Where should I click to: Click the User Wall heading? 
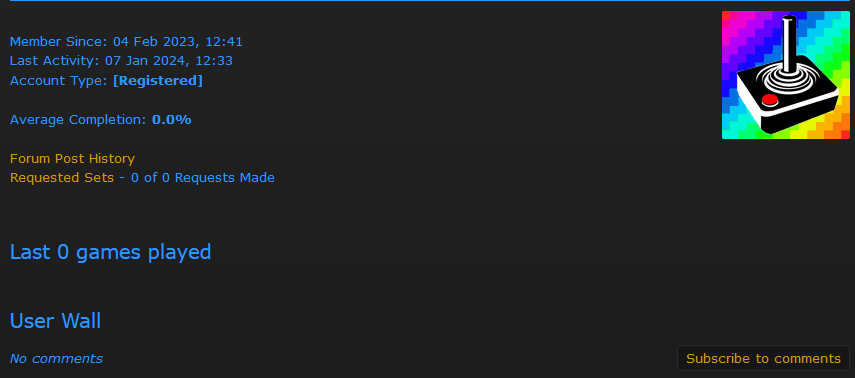pyautogui.click(x=56, y=321)
